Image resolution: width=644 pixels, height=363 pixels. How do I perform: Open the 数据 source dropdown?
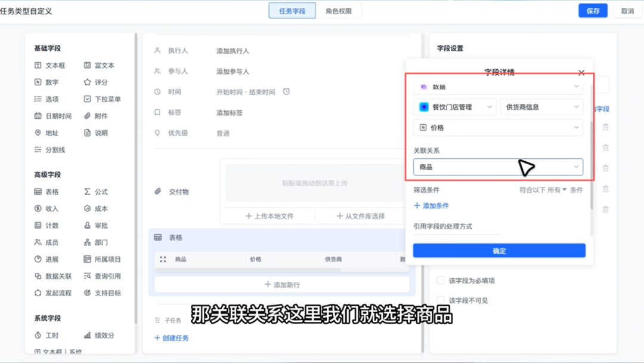click(498, 87)
